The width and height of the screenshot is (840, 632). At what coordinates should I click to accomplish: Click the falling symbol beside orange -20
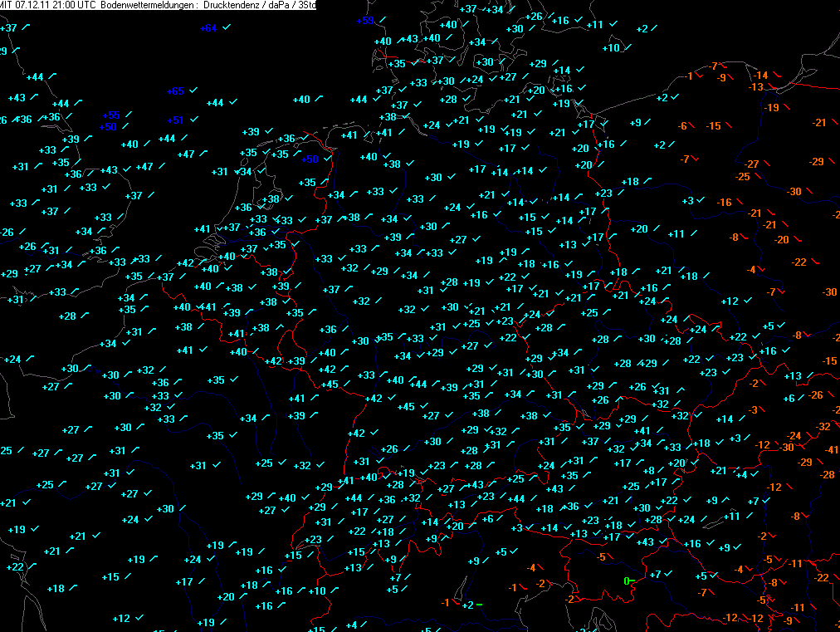tap(799, 240)
